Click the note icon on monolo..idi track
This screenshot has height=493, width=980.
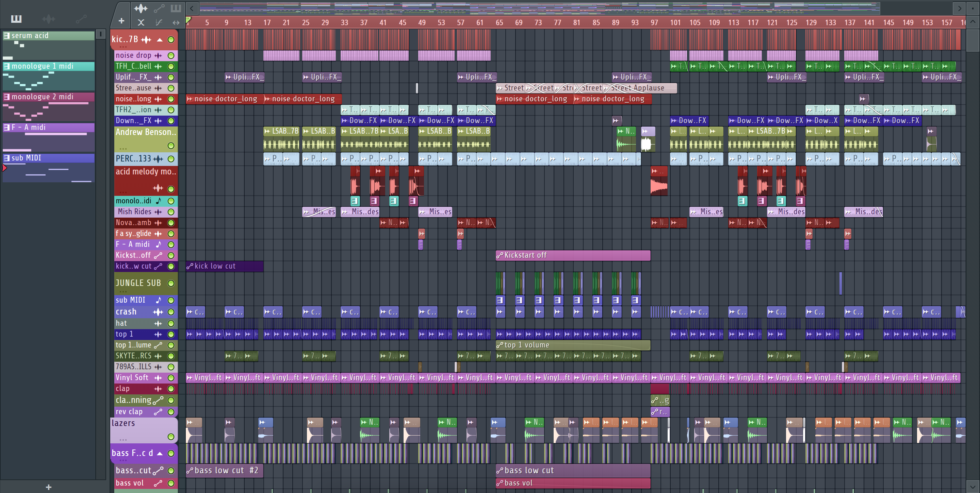coord(158,201)
